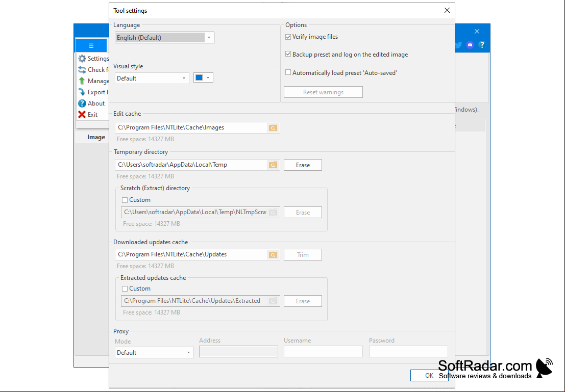This screenshot has height=392, width=565.
Task: Click the Check for updates arrows icon
Action: 82,69
